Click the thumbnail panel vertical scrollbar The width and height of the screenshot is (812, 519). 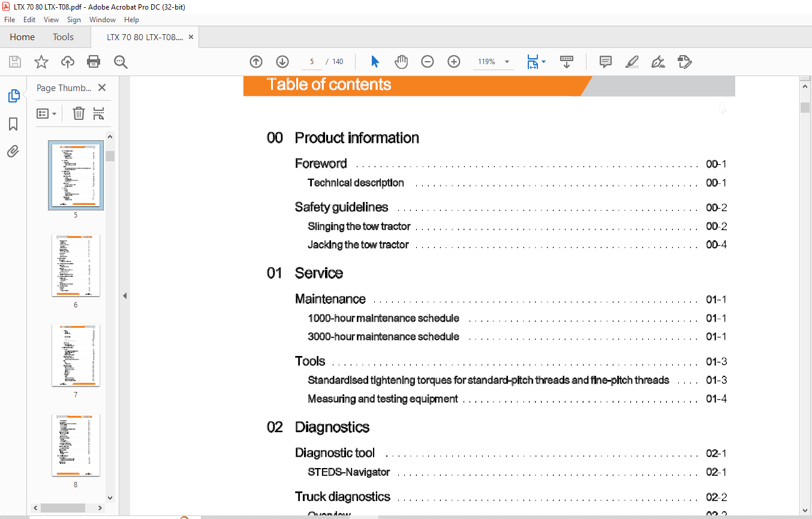tap(110, 156)
